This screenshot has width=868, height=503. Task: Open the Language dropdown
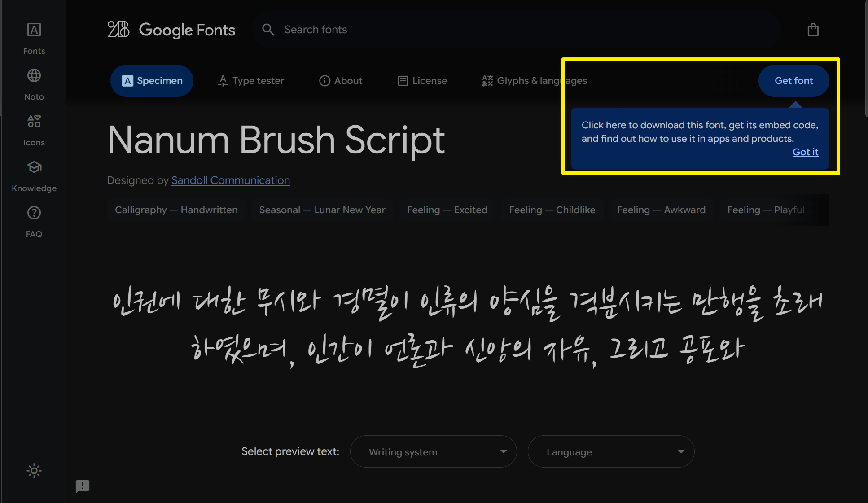(x=611, y=451)
